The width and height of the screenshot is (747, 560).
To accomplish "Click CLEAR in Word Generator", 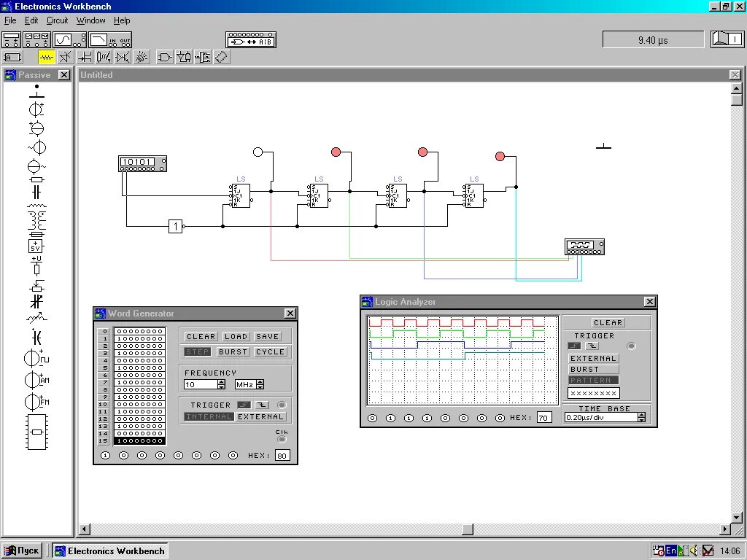I will point(201,337).
